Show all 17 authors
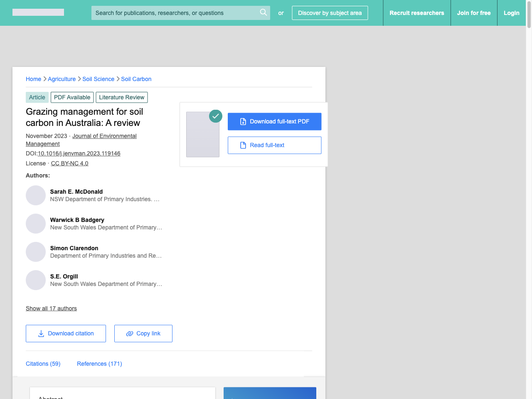 point(51,308)
